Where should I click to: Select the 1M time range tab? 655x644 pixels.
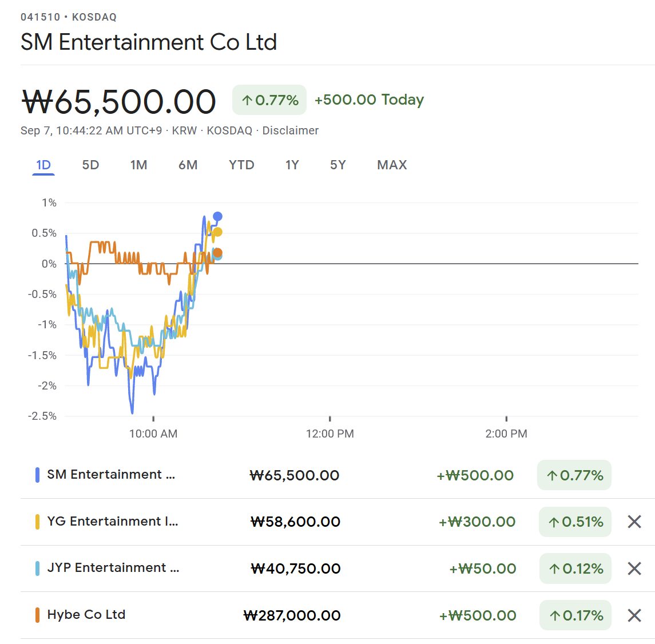(138, 165)
